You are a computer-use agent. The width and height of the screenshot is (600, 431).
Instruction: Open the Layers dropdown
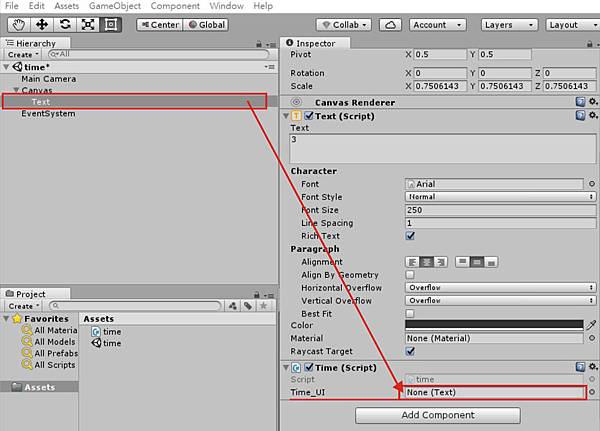click(509, 25)
